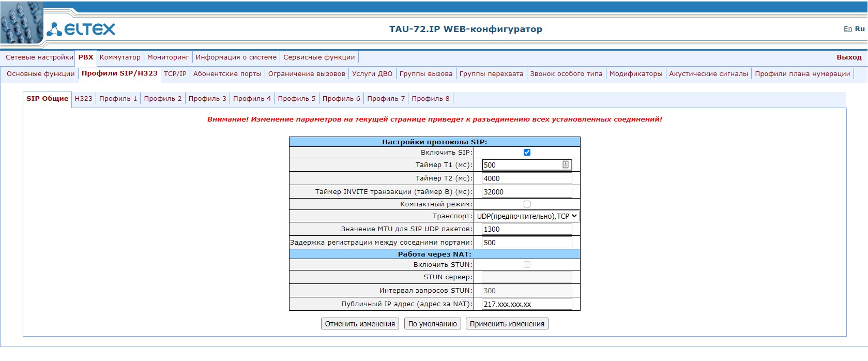The image size is (868, 361).
Task: Open Профиль 5 tab
Action: tap(297, 99)
